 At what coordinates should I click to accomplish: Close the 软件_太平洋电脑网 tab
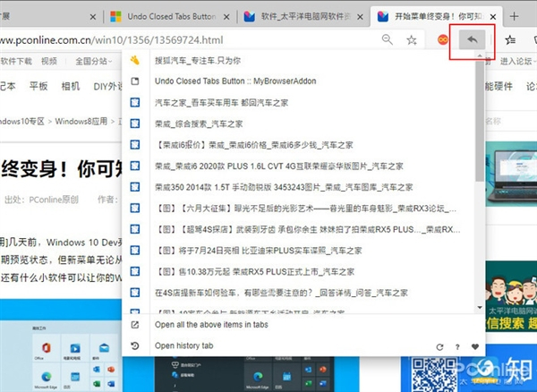click(360, 17)
